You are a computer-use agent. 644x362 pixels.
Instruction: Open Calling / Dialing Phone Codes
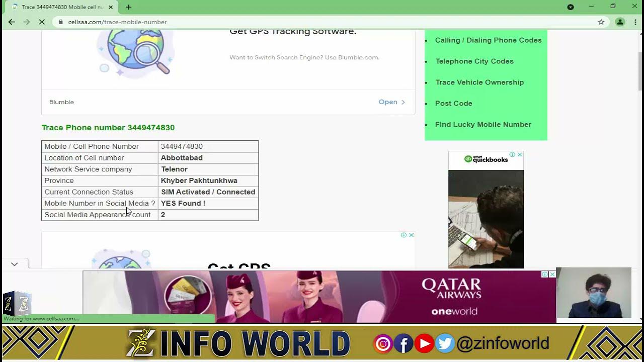tap(488, 40)
